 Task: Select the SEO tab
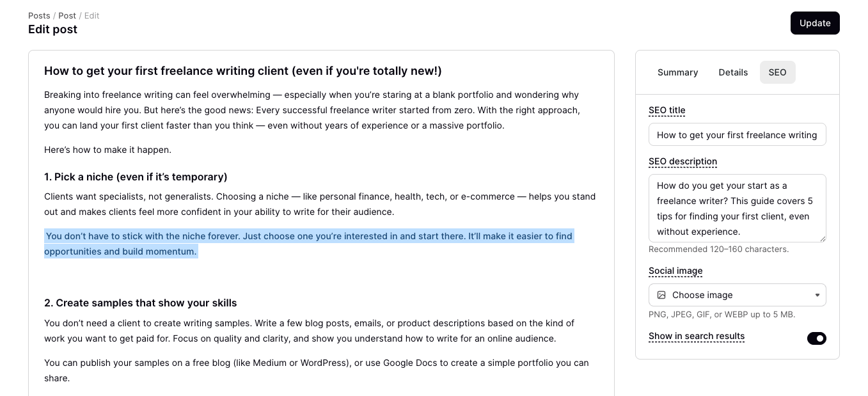coord(777,72)
